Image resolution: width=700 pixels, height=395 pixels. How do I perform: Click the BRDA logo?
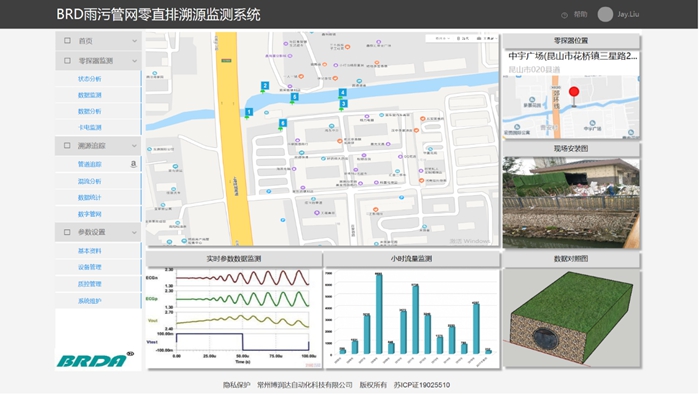(95, 360)
